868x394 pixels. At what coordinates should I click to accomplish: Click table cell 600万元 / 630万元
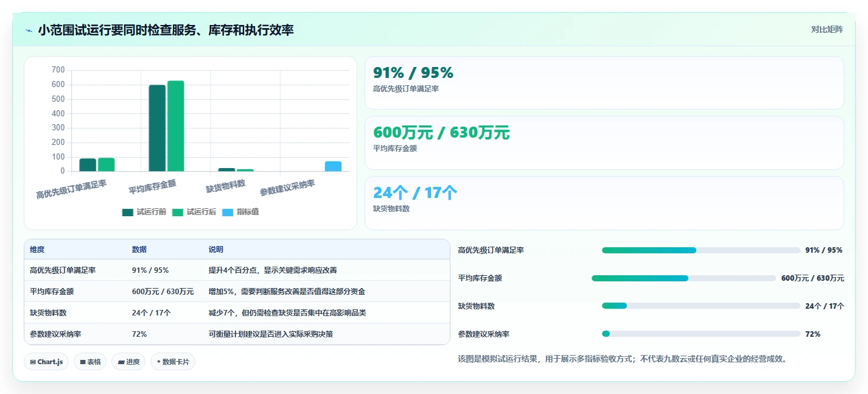[x=163, y=292]
